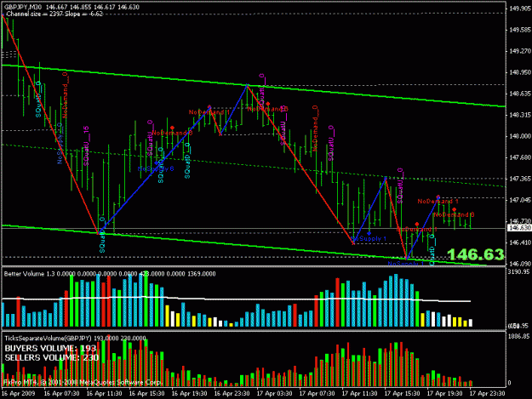This screenshot has width=532, height=399.
Task: Click the 17 Apr 19:30 time label
Action: point(445,394)
